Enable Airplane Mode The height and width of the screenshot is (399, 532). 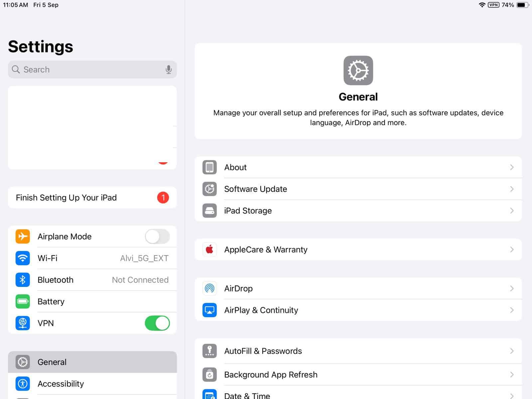point(157,236)
